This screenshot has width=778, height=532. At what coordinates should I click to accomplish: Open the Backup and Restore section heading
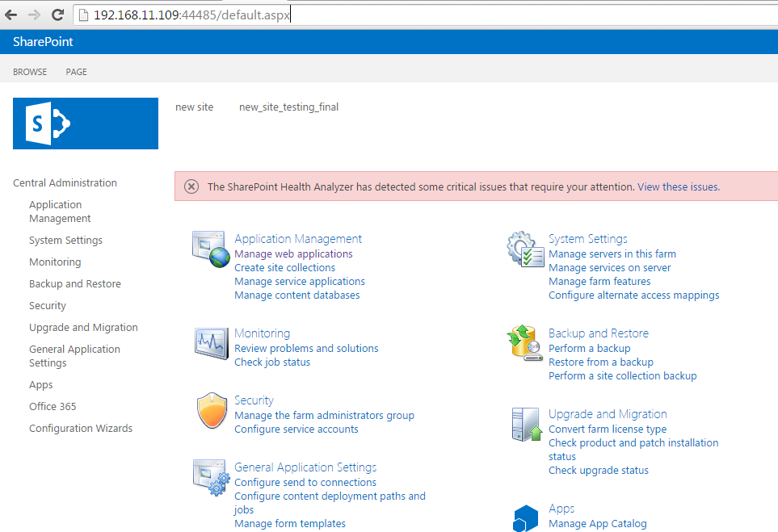[599, 333]
